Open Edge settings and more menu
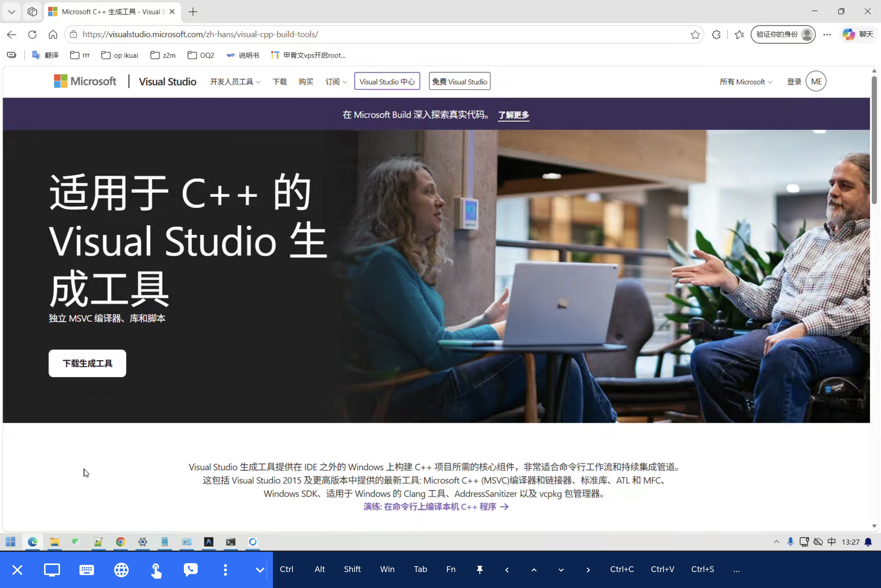881x588 pixels. coord(827,34)
